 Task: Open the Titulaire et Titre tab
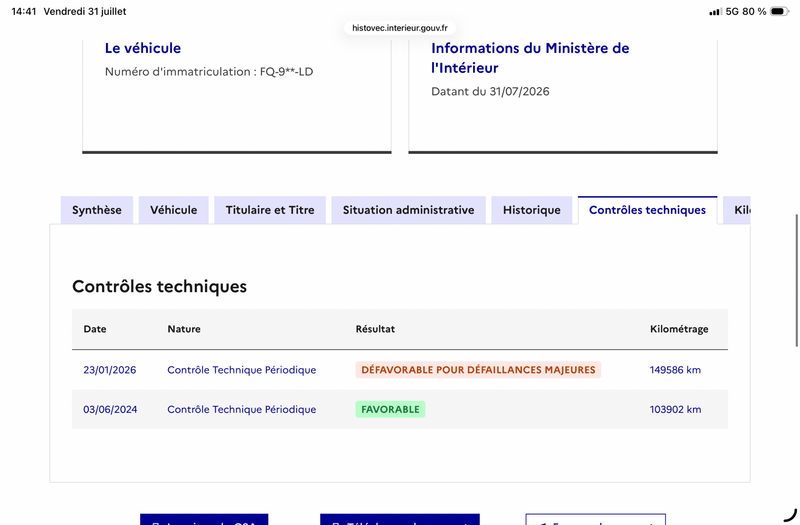coord(270,210)
